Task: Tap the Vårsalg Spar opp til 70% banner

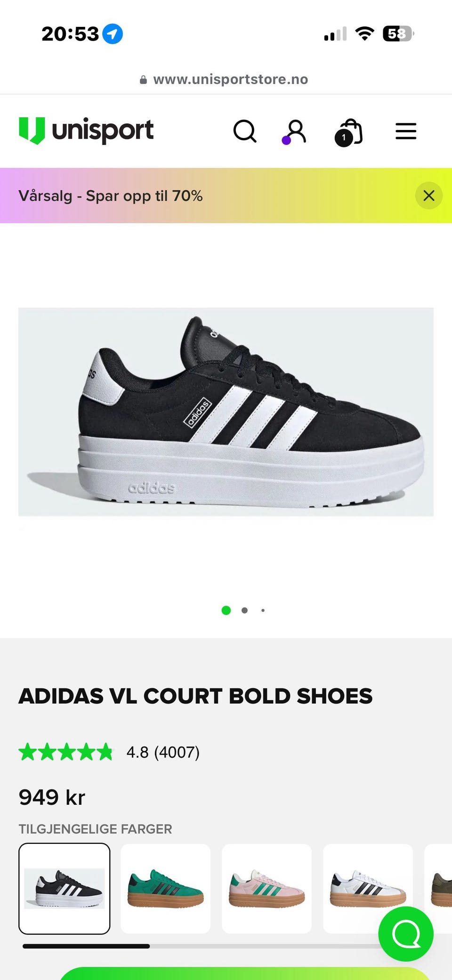Action: (111, 195)
